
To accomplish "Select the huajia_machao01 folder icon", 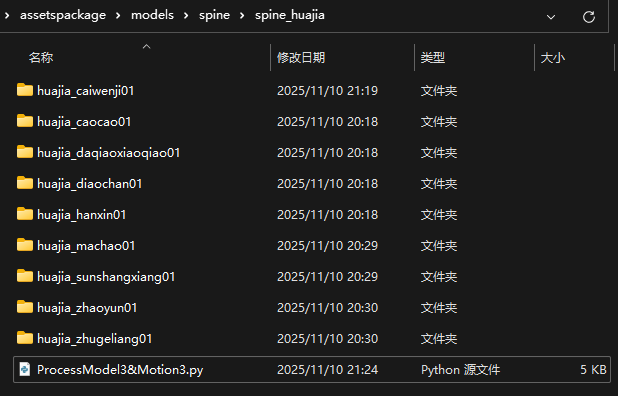I will 25,245.
